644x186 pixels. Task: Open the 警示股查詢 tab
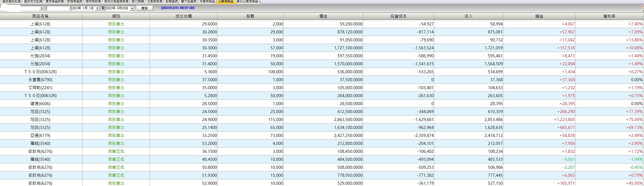[x=189, y=2]
